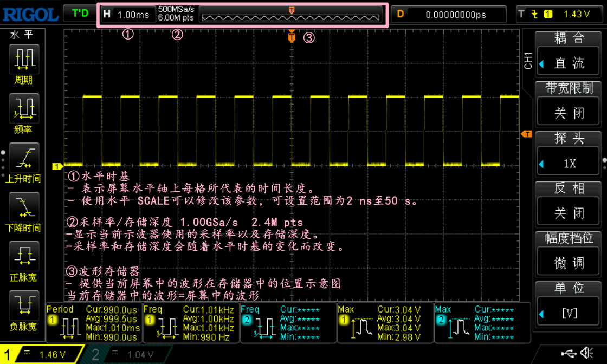This screenshot has height=364, width=607.
Task: Click the D delay 0.00000000ps field
Action: [449, 14]
